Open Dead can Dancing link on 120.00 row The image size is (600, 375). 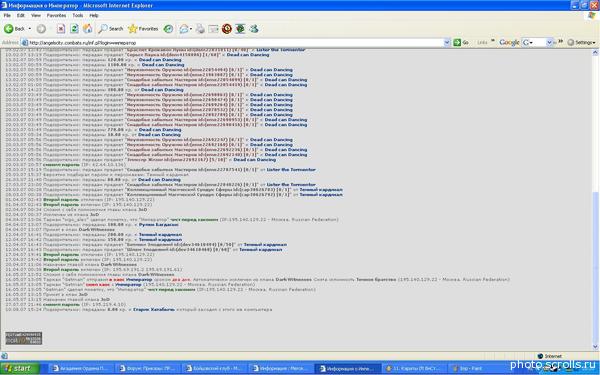[160, 60]
